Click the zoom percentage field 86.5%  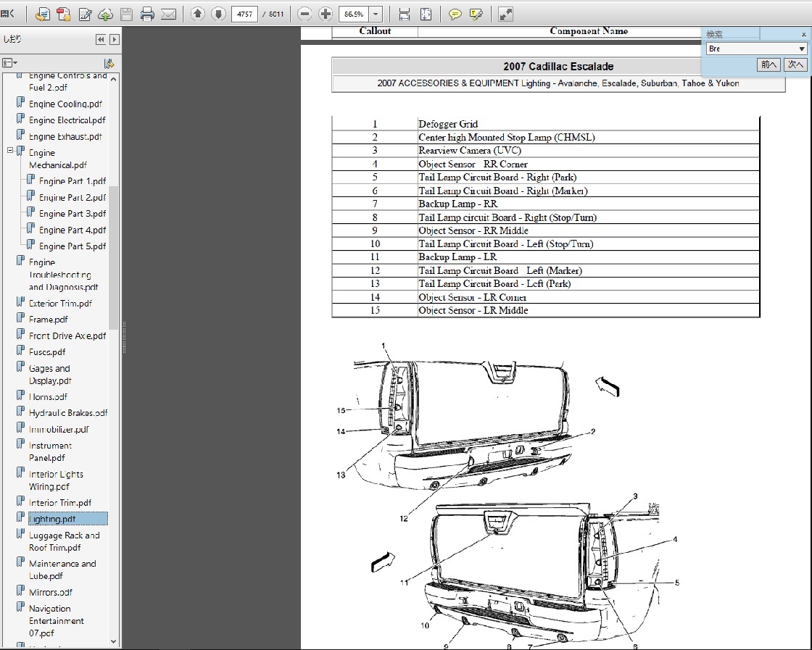(355, 14)
